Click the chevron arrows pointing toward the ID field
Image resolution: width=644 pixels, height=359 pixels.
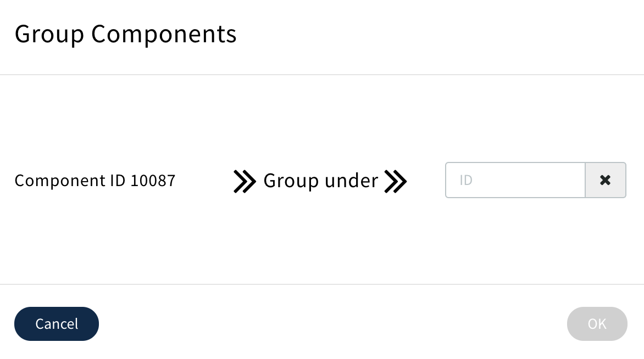397,180
